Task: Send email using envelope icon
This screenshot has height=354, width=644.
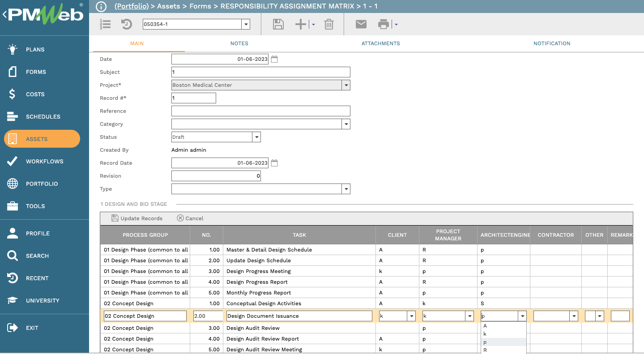Action: 361,24
